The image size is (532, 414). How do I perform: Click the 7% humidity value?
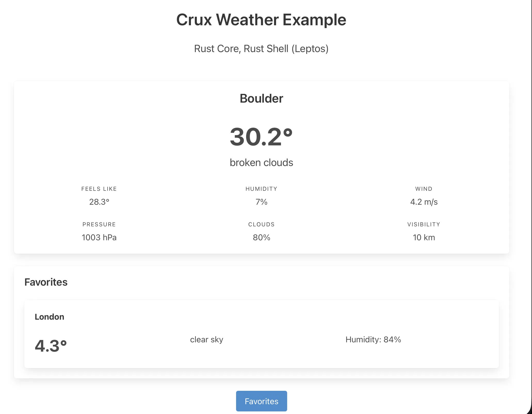[261, 202]
